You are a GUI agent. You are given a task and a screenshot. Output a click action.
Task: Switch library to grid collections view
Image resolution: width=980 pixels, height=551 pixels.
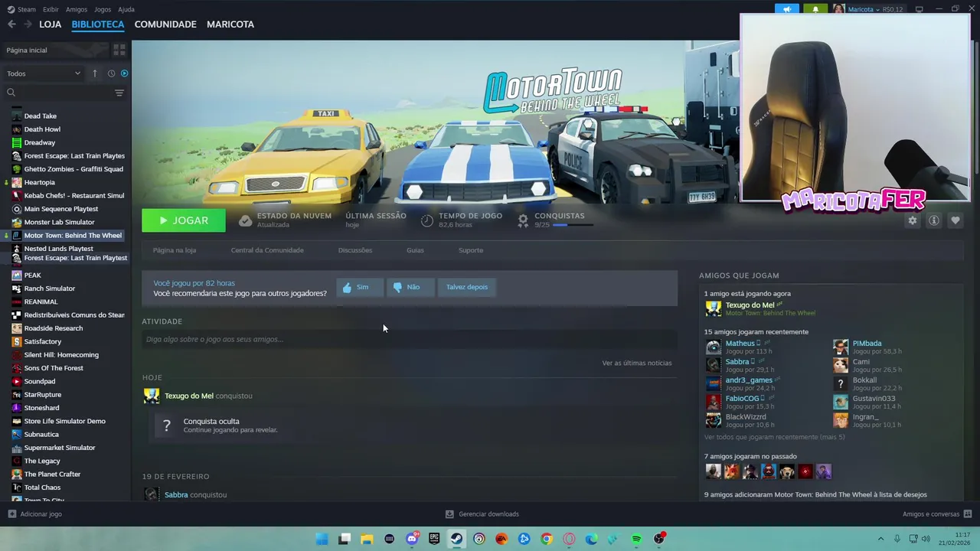[x=119, y=50]
